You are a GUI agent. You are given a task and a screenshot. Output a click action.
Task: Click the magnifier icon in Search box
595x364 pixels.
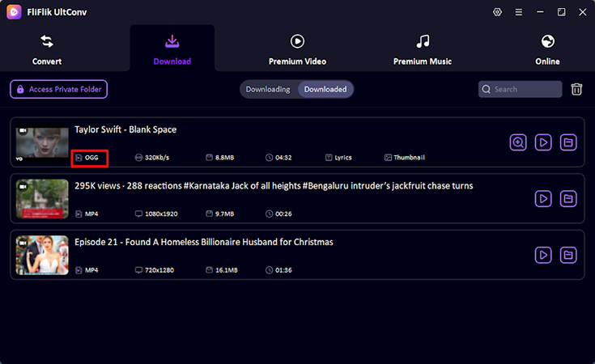pyautogui.click(x=486, y=89)
